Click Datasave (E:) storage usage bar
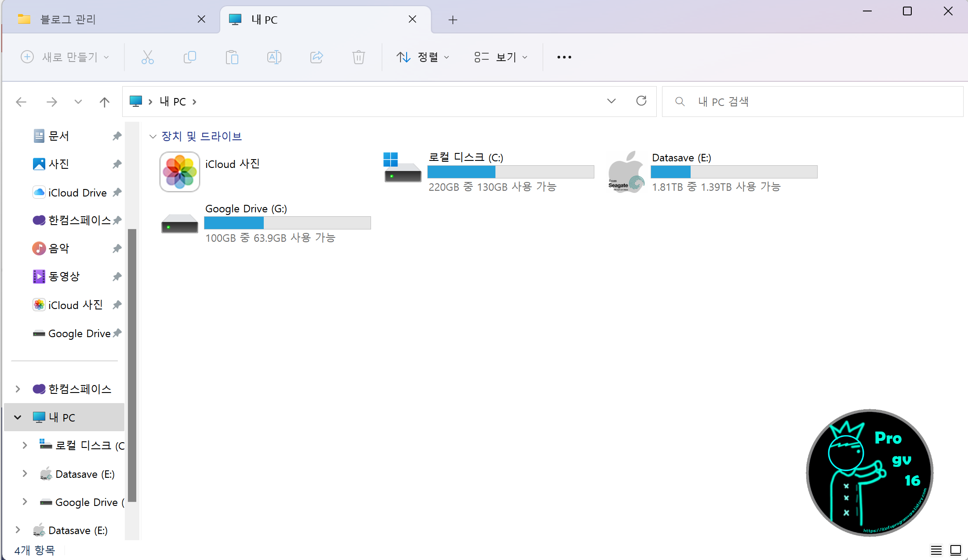 pos(734,172)
